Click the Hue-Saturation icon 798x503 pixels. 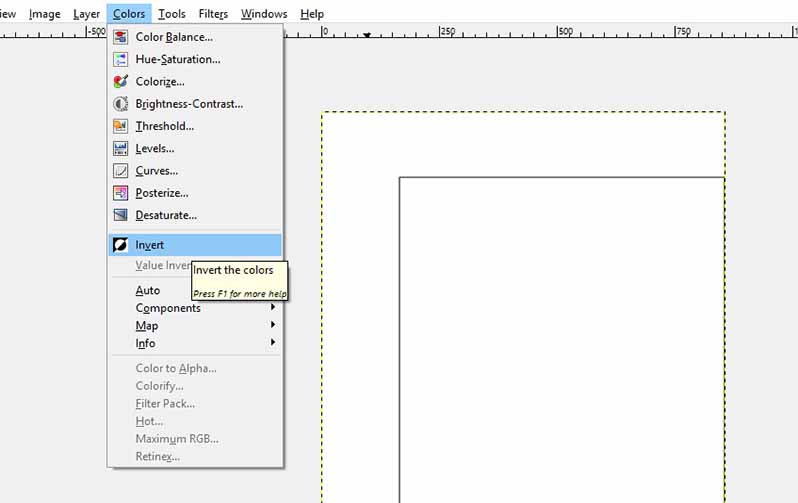pyautogui.click(x=121, y=60)
